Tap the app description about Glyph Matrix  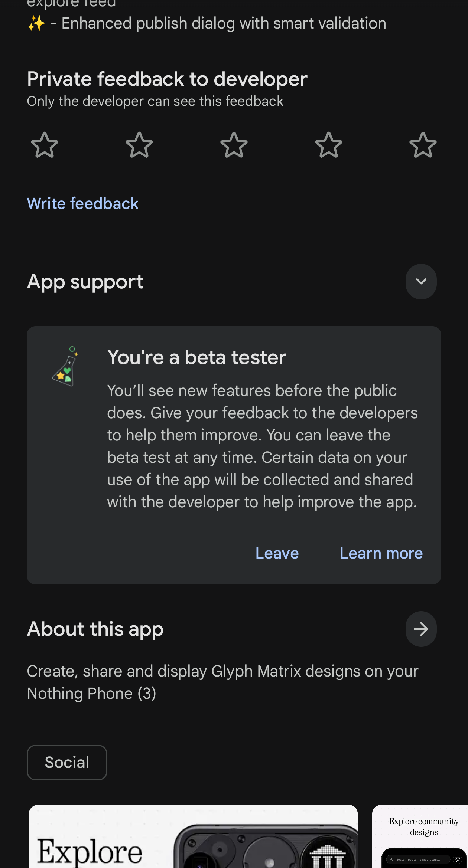223,682
